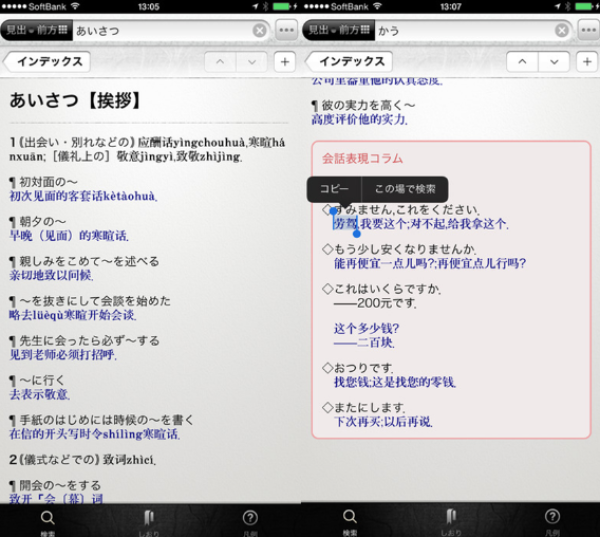The image size is (600, 537).
Task: Tap the example 初対面の～
Action: (x=43, y=182)
